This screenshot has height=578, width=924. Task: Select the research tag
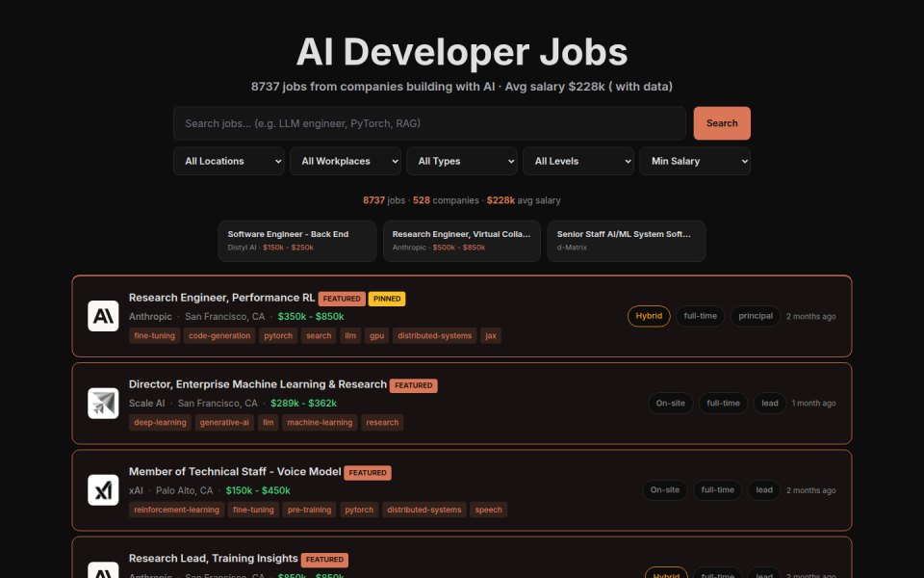click(382, 422)
